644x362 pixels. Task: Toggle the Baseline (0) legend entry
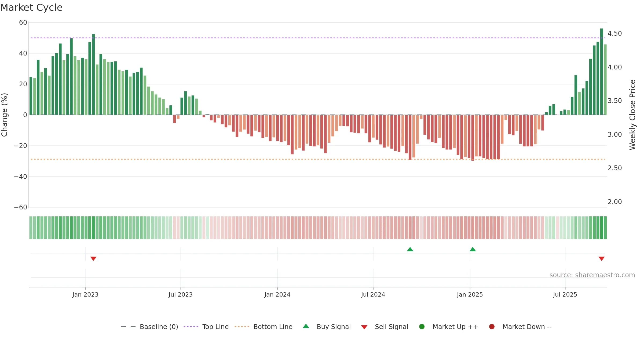tap(149, 327)
